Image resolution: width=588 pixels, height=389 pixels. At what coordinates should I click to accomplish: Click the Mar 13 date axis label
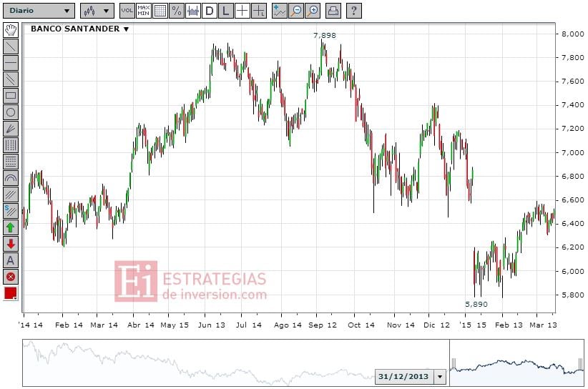(544, 325)
